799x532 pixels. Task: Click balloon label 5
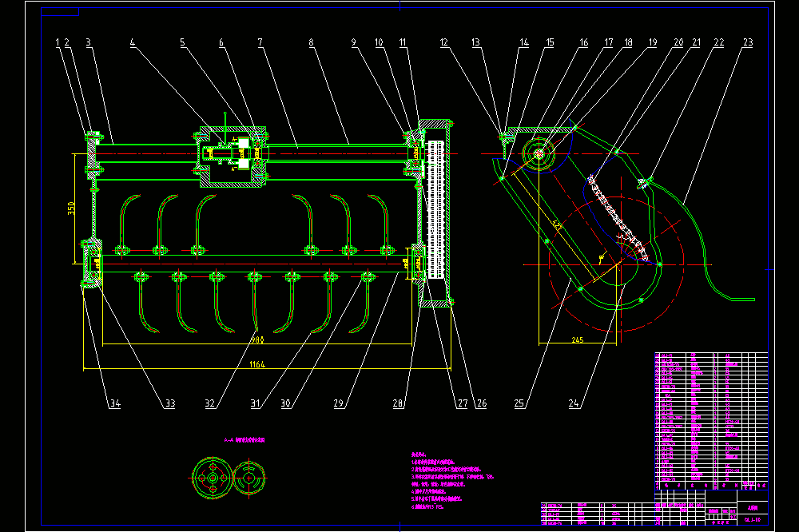click(182, 43)
